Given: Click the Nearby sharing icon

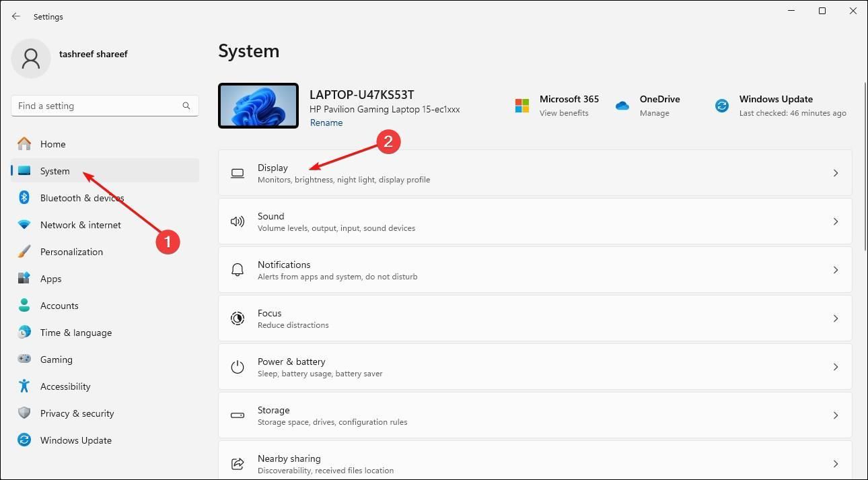Looking at the screenshot, I should 238,464.
